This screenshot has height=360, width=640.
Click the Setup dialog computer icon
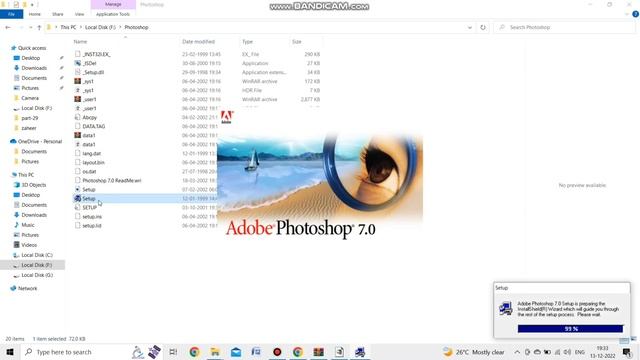[x=506, y=308]
